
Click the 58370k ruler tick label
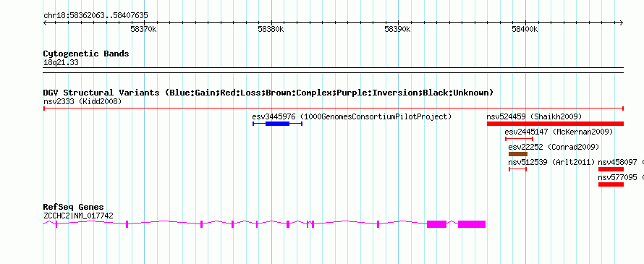coord(143,29)
